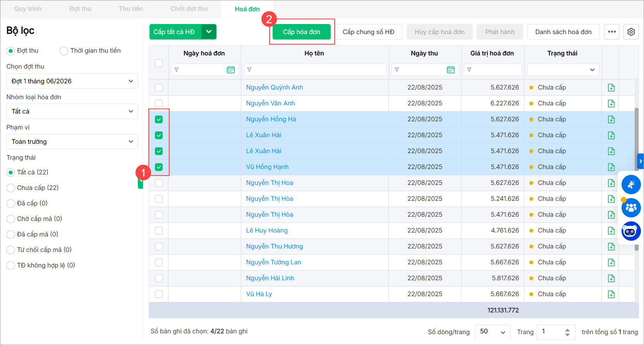Click invoice icon for Nguyễn Thu Hương row
Screen dimensions: 644x345
click(x=611, y=247)
